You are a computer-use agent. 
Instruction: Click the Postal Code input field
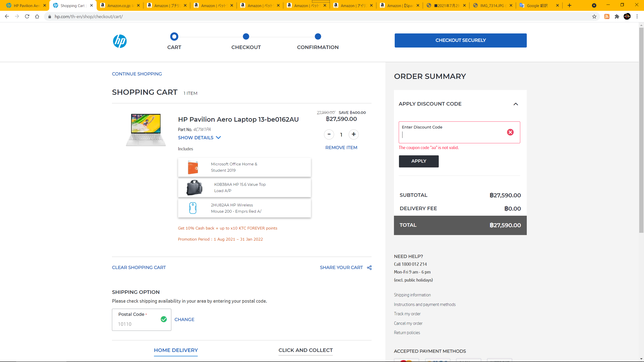(x=142, y=320)
